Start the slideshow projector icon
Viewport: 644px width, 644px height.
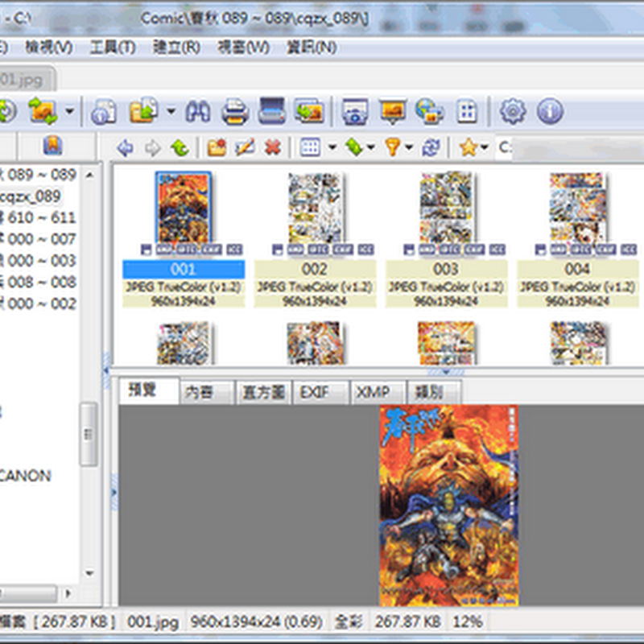[x=393, y=111]
